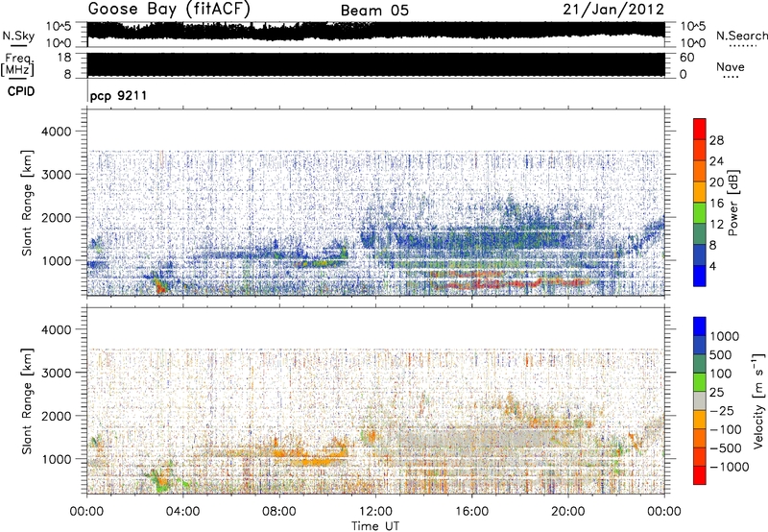Pick the light green 25–100 velocity segment
The height and width of the screenshot is (532, 768).
700,382
